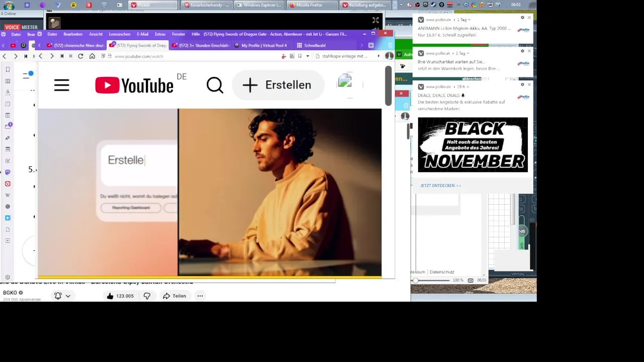This screenshot has height=362, width=644.
Task: Exit fullscreen icon in background video window
Action: (375, 20)
